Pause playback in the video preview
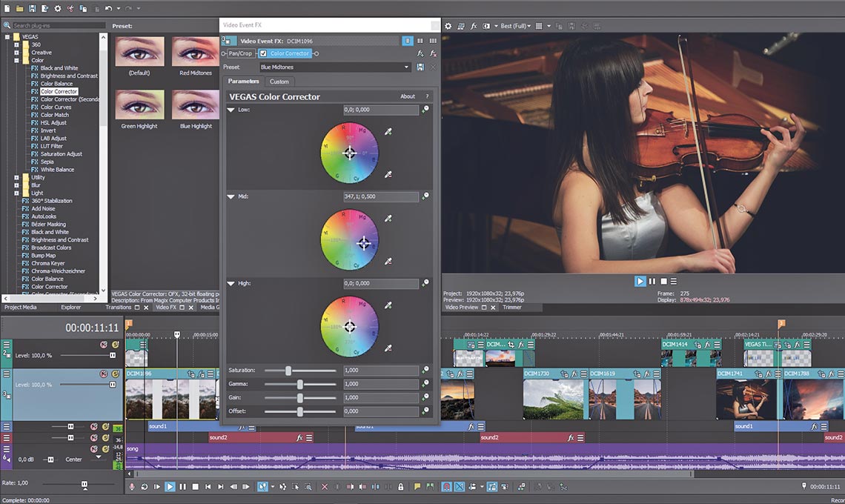Screen dimensions: 845x504 point(652,282)
